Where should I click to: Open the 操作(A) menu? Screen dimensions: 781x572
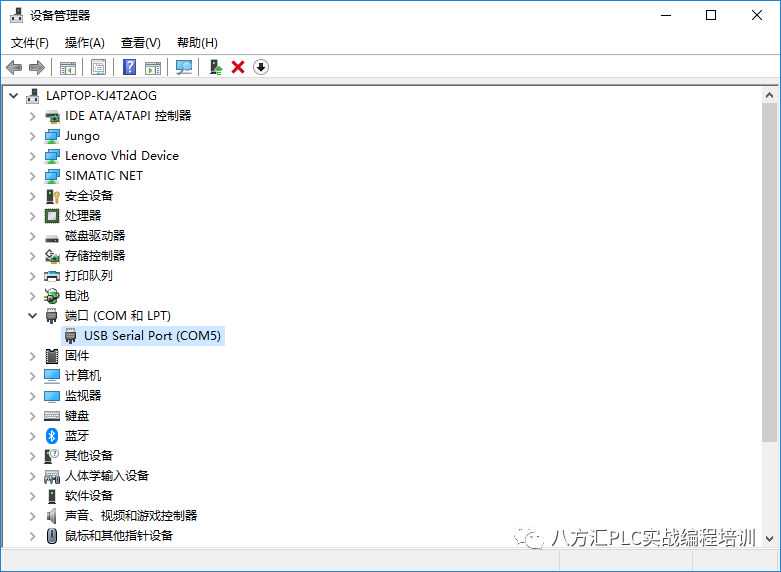coord(84,42)
